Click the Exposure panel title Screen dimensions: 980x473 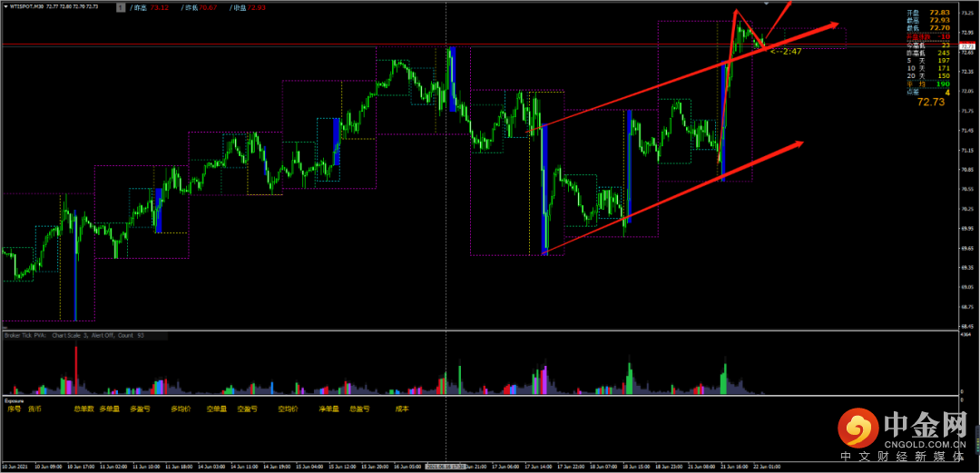tap(15, 399)
